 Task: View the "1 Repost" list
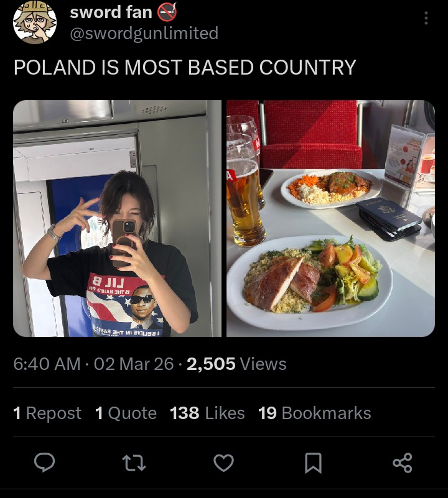tap(47, 413)
